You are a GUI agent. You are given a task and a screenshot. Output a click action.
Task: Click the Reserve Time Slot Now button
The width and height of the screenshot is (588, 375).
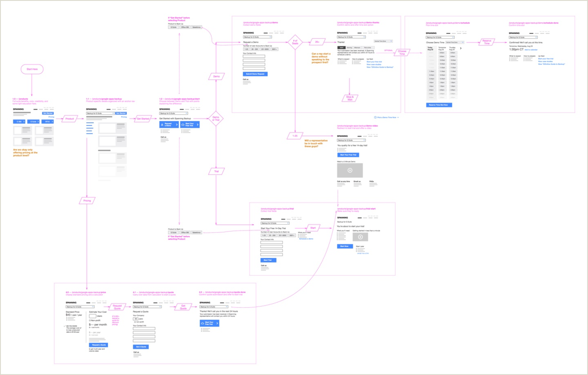pyautogui.click(x=439, y=105)
